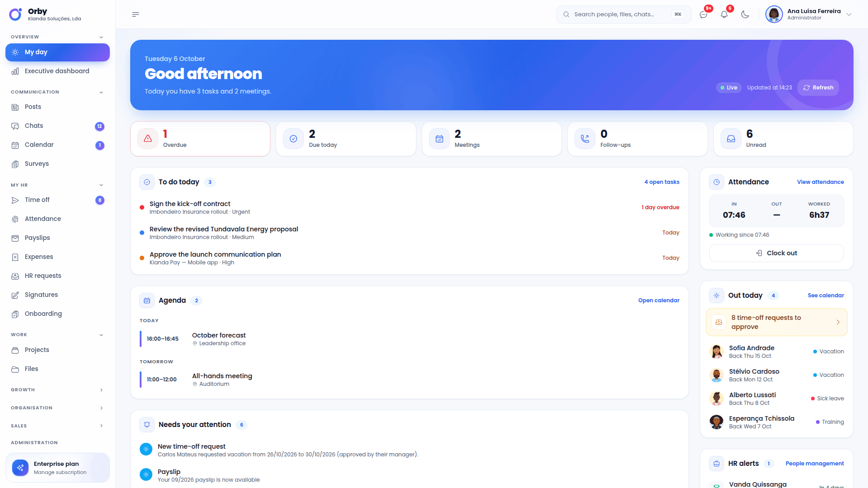The image size is (868, 488).
Task: Click the Onboarding icon in sidebar
Action: [x=15, y=314]
